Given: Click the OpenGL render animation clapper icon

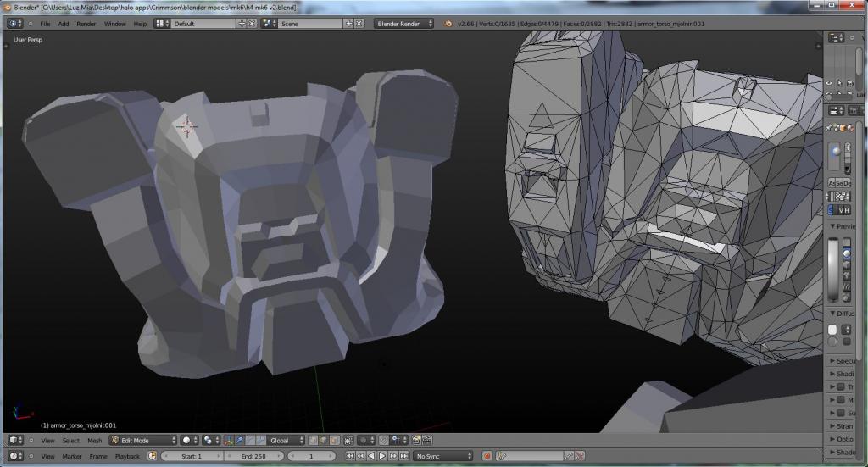Looking at the screenshot, I should pyautogui.click(x=427, y=441).
